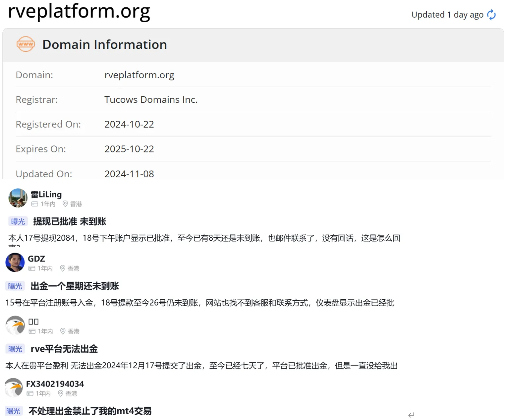The width and height of the screenshot is (505, 420).
Task: Open 雷LiLing's profile avatar
Action: tap(18, 198)
